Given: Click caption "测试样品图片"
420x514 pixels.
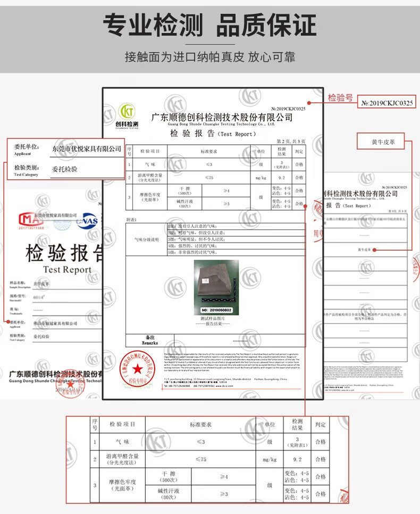Looking at the screenshot, I should pos(213,318).
